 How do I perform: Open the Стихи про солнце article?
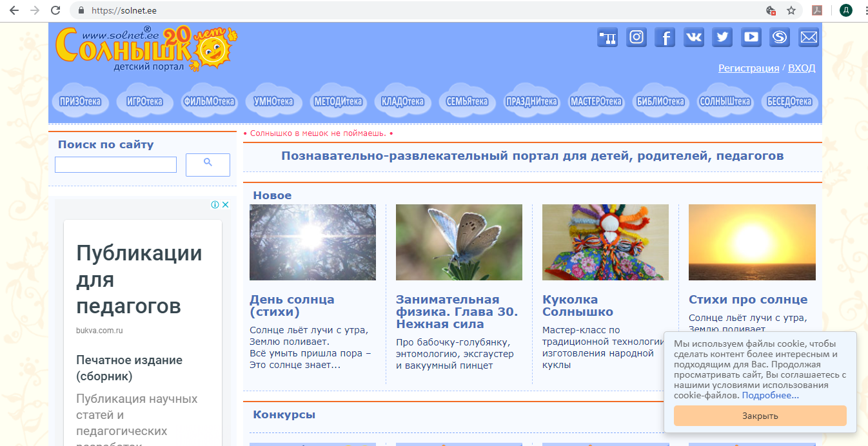[x=748, y=300]
